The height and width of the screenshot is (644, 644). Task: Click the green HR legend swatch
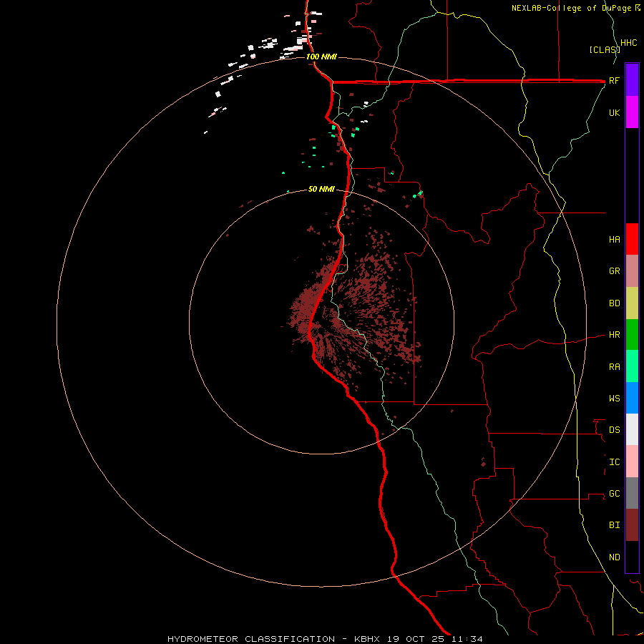pos(632,335)
